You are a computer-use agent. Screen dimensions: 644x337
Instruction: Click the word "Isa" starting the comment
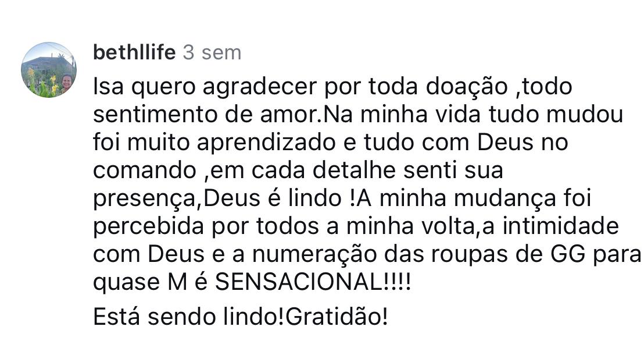(108, 87)
